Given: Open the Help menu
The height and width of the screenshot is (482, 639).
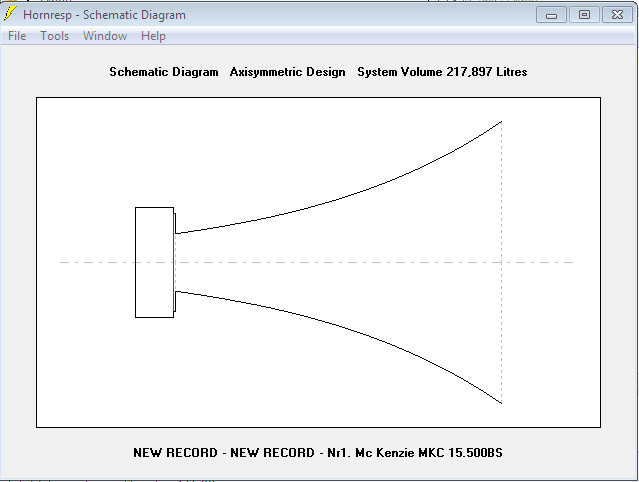Looking at the screenshot, I should 153,36.
